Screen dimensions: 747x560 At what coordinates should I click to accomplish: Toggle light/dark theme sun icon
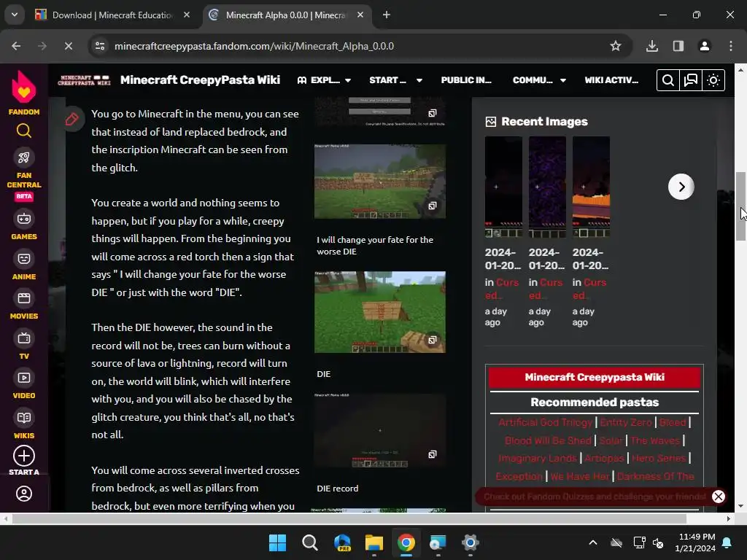click(713, 80)
